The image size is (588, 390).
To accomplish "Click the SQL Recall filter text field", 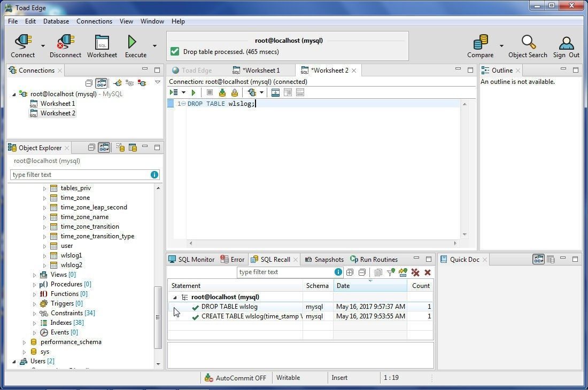I will coord(285,272).
